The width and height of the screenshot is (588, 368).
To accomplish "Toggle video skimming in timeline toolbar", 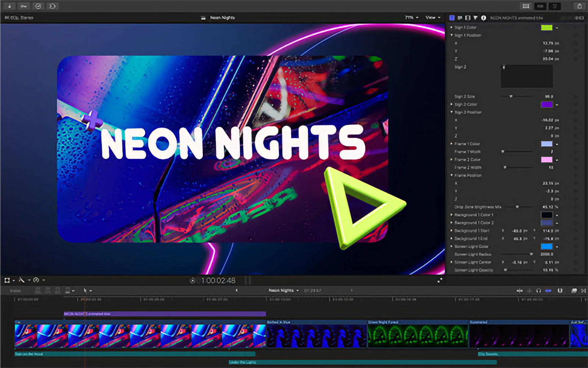I will [520, 291].
